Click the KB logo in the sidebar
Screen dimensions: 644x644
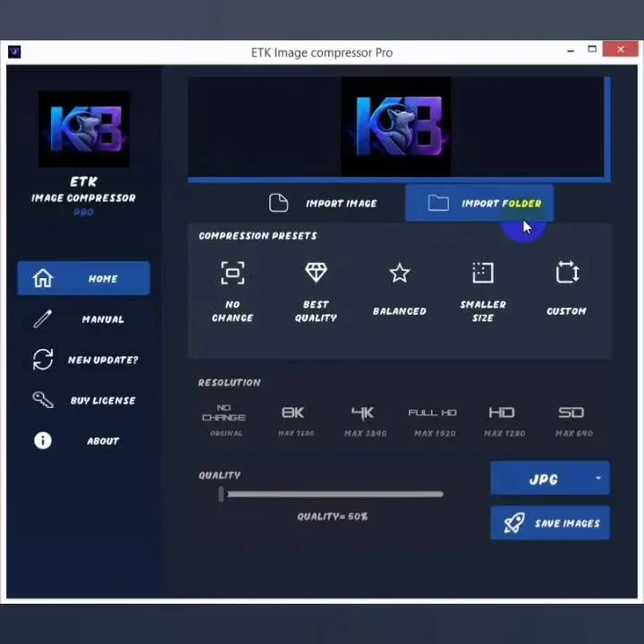coord(84,129)
